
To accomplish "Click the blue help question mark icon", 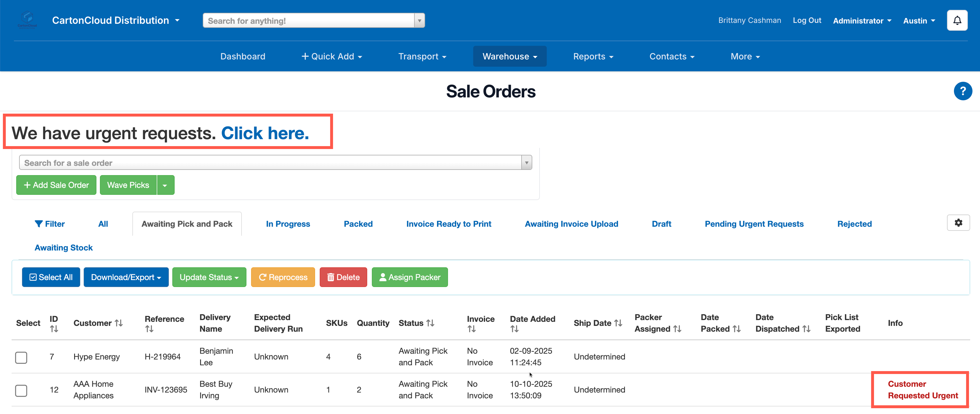I will pyautogui.click(x=963, y=91).
